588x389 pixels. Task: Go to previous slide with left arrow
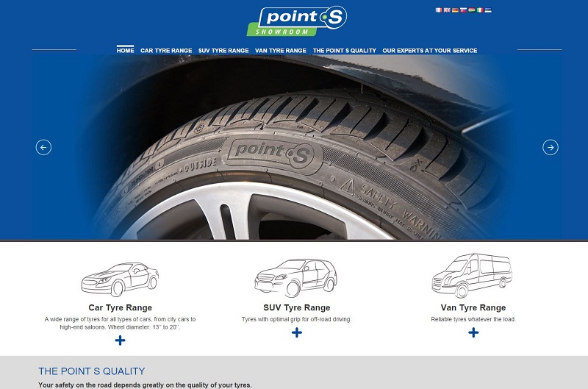coord(43,147)
